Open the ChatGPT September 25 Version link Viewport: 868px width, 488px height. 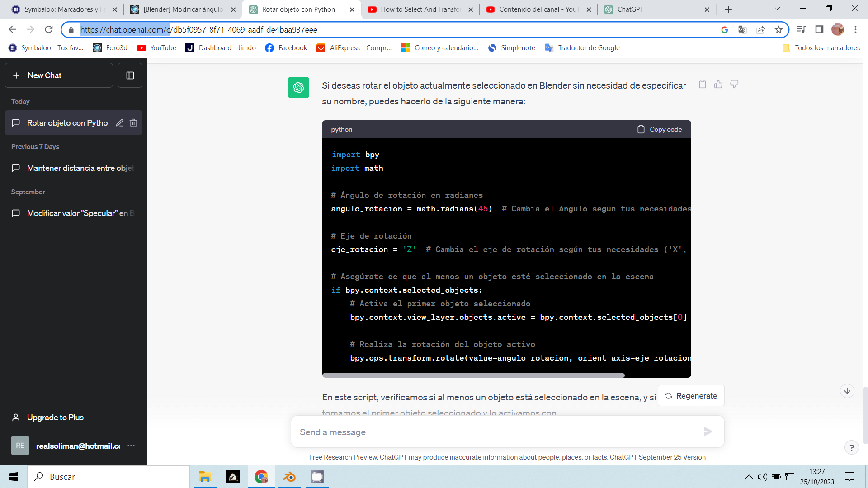[x=657, y=457]
